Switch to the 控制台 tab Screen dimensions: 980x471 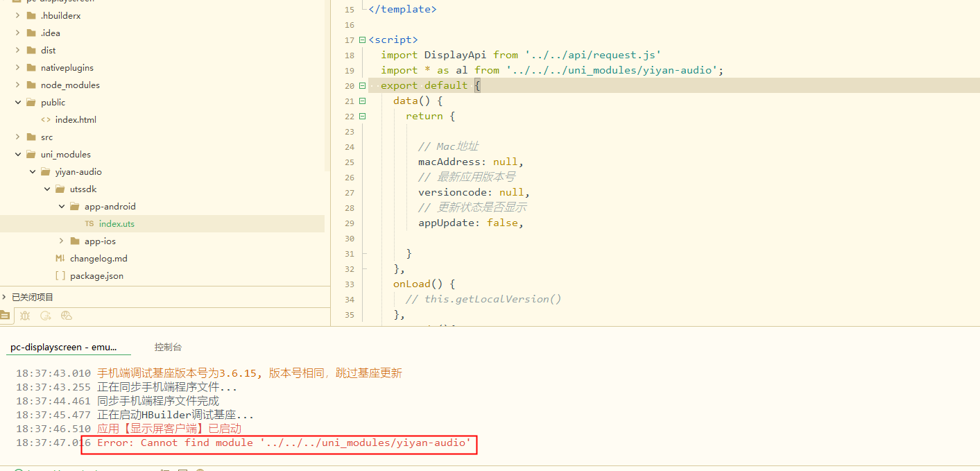click(x=168, y=347)
